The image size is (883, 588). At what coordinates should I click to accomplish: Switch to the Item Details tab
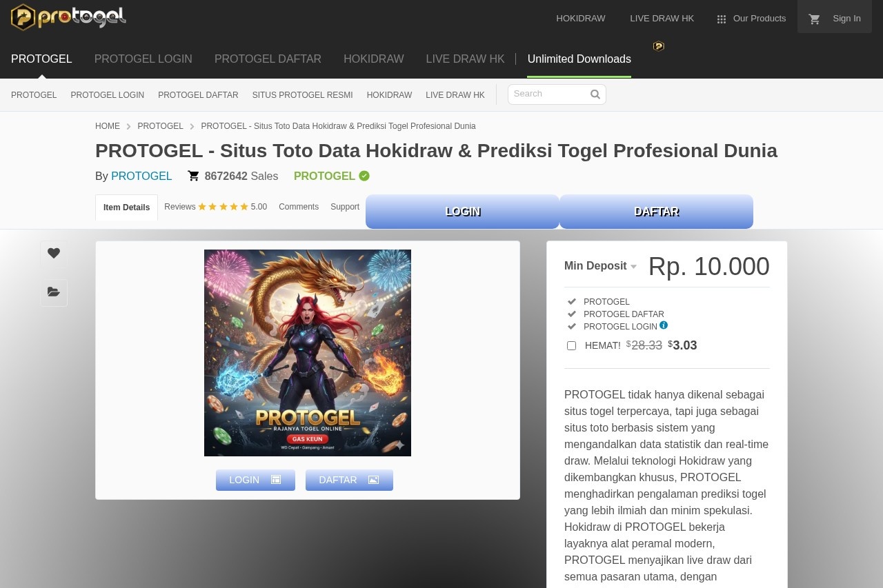126,207
